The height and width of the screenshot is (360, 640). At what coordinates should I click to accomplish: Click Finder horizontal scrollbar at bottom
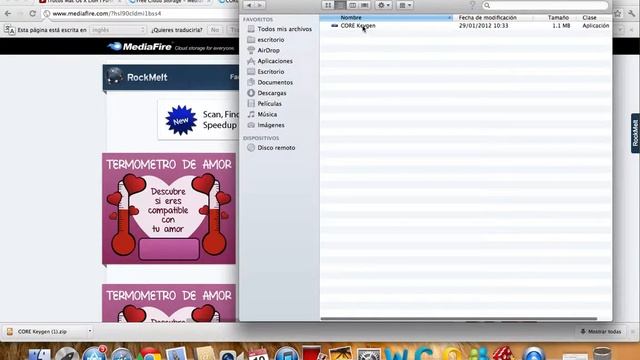coord(459,319)
